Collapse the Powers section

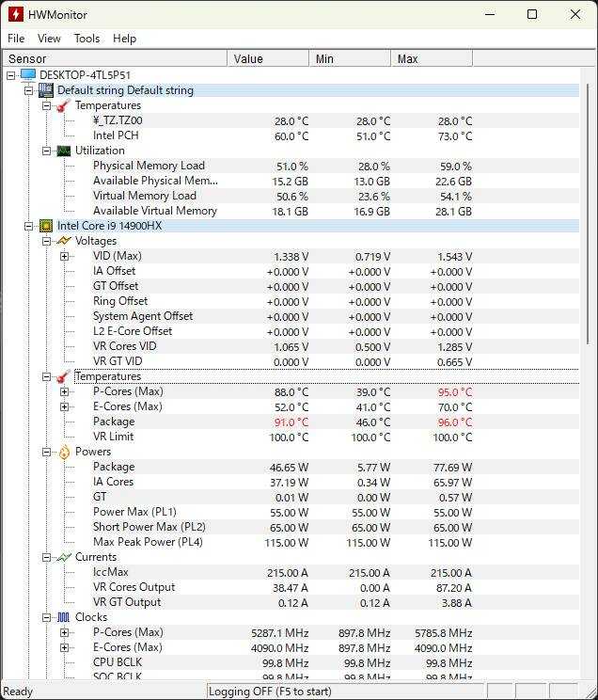[46, 452]
